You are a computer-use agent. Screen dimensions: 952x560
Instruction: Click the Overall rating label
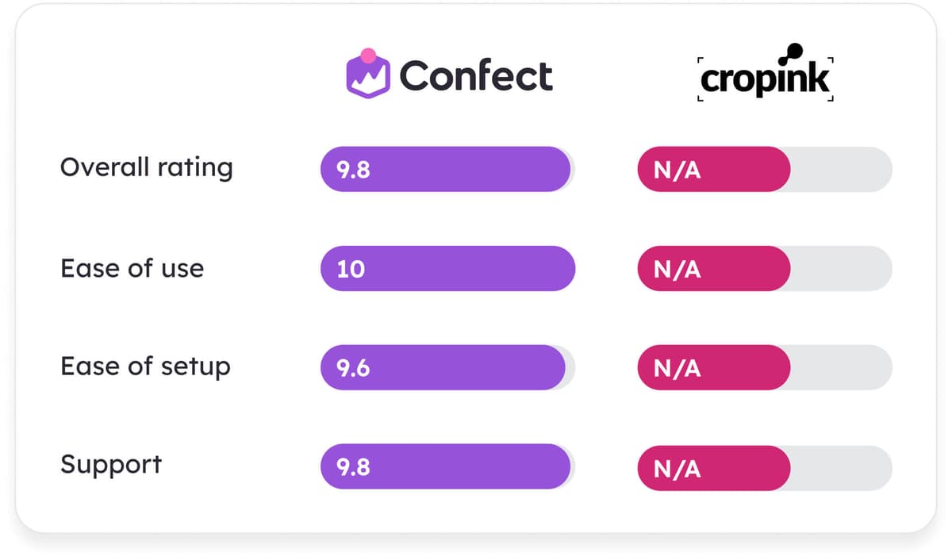coord(147,168)
